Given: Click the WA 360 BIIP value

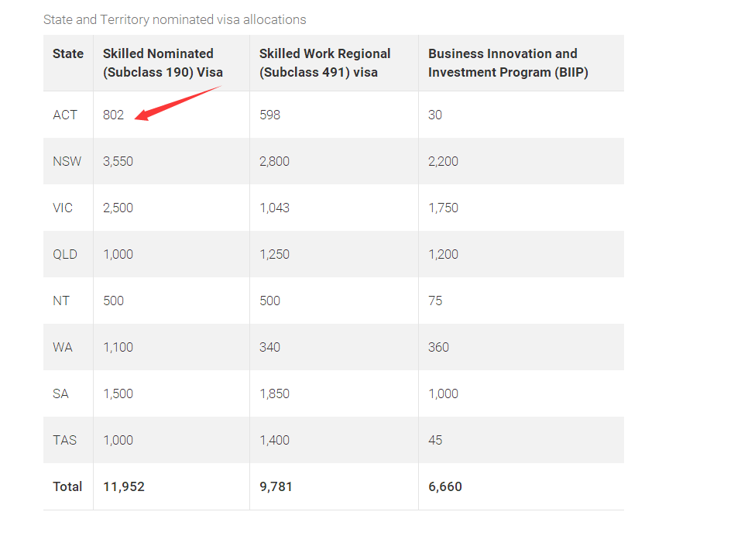Looking at the screenshot, I should point(438,347).
